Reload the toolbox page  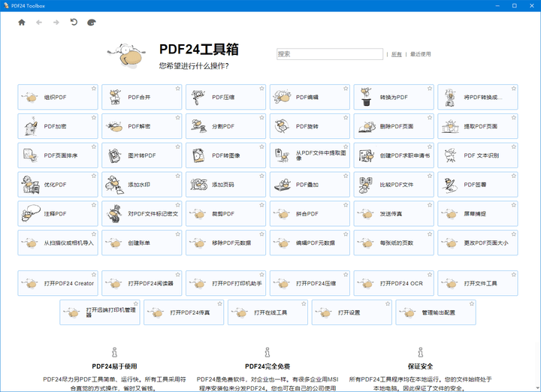coord(74,22)
